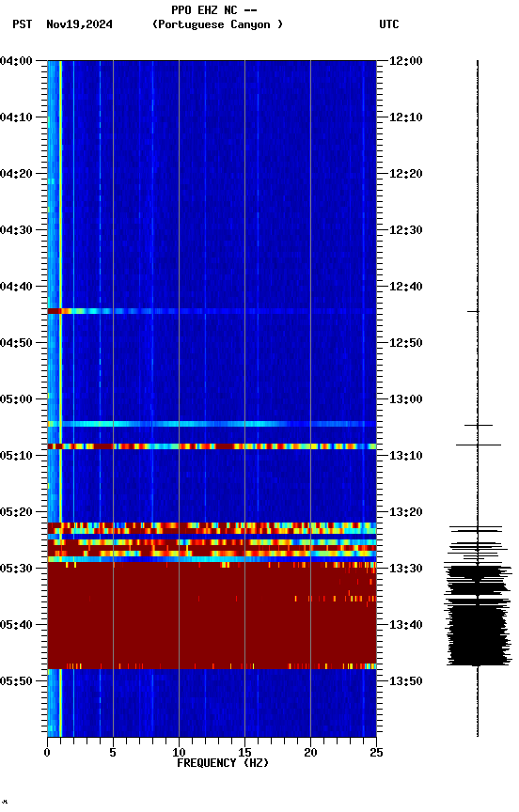Screen dimensions: 519x812
Task: Click the '12:20' UTC time label
Action: tap(406, 174)
